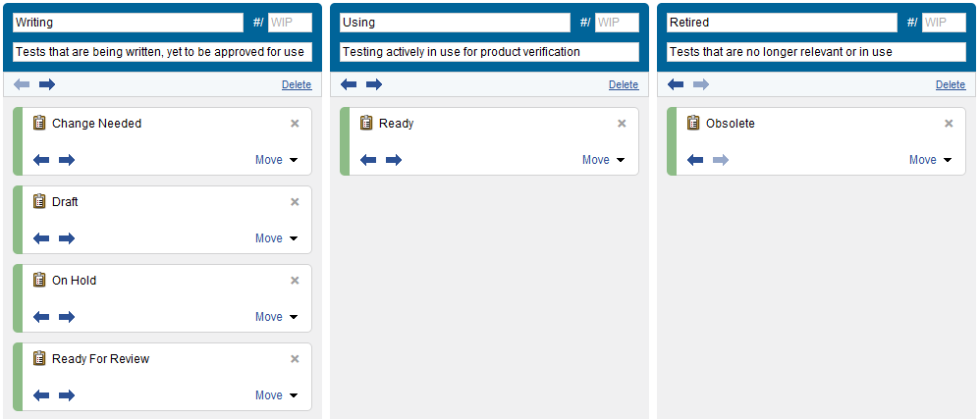980x419 pixels.
Task: Remove the Change Needed card with X
Action: [295, 124]
